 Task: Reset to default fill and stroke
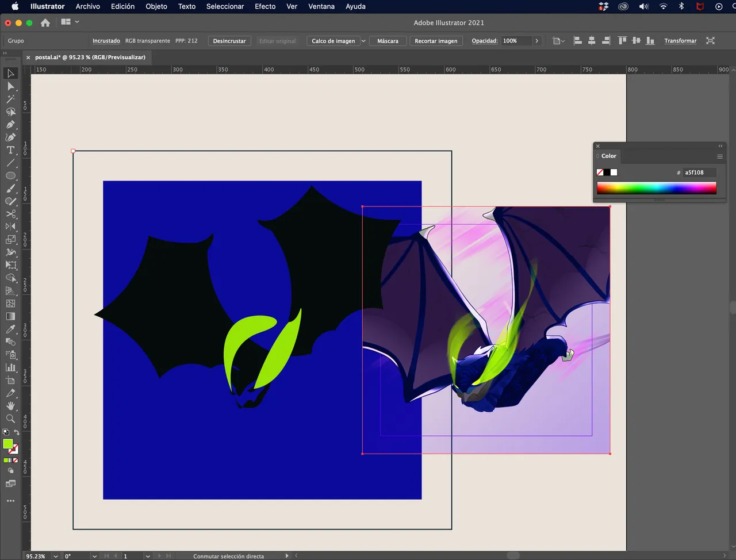[6, 432]
